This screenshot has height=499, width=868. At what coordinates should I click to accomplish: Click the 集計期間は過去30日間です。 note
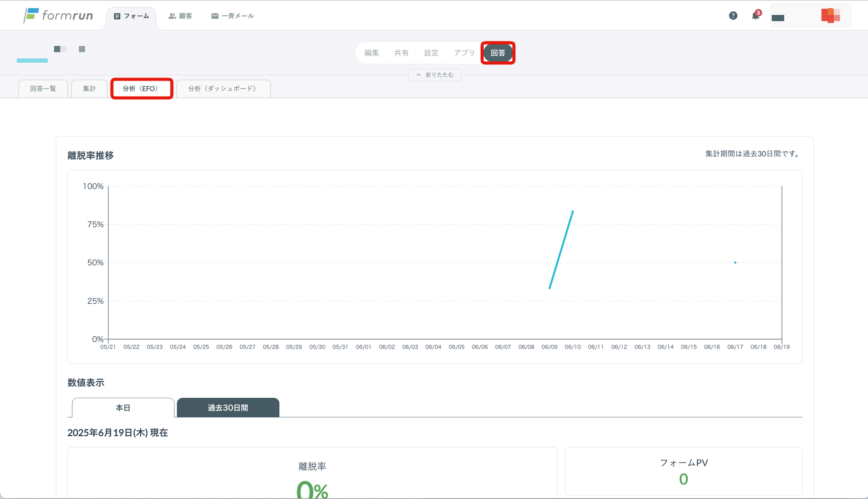(x=753, y=154)
